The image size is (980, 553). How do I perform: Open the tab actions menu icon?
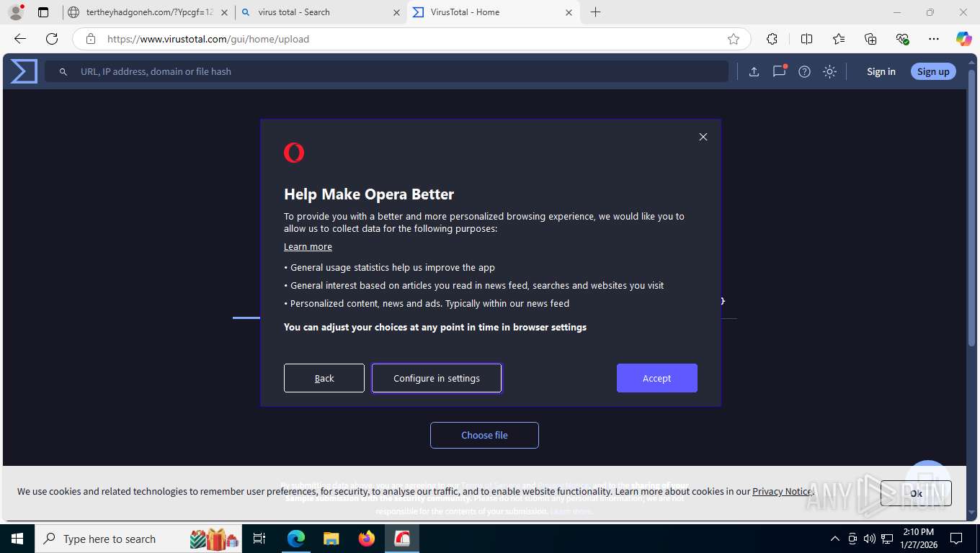click(x=43, y=12)
